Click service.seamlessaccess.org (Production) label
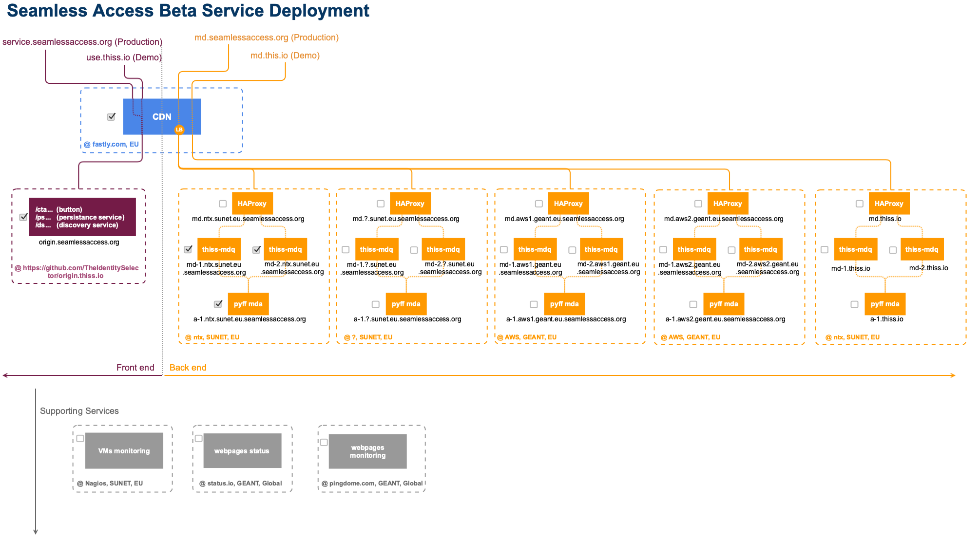980x559 pixels. (82, 42)
